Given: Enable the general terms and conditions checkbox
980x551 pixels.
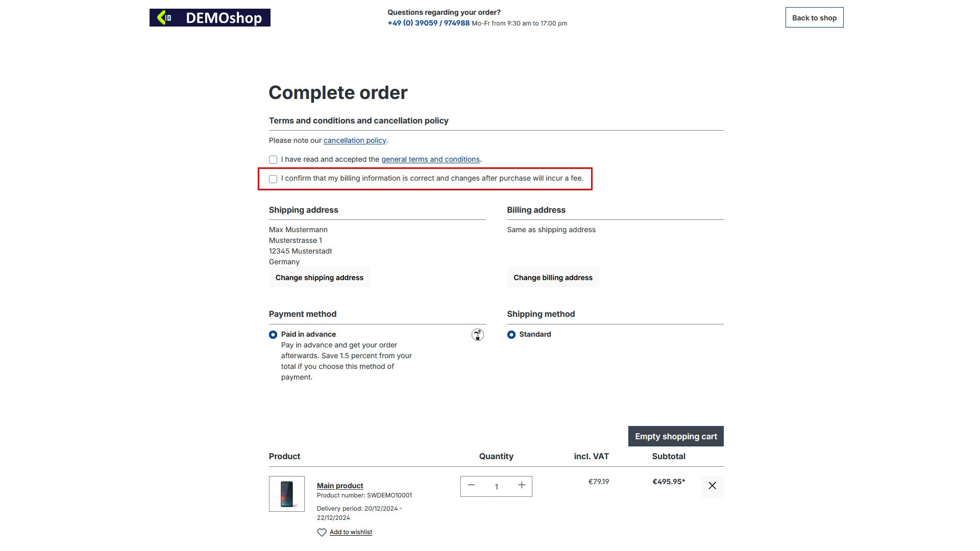Looking at the screenshot, I should point(273,160).
